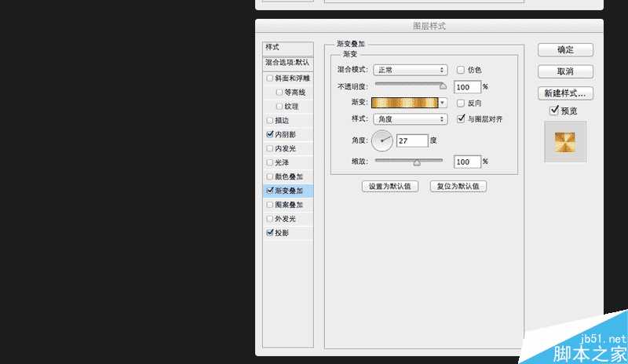Click the 取消 cancel button
The height and width of the screenshot is (364, 628).
click(x=565, y=71)
